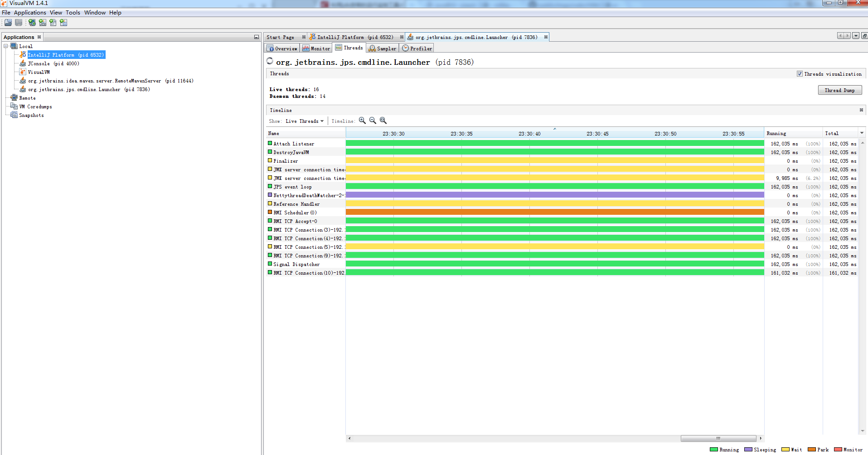Select the Signal Dispatcher thread row
This screenshot has height=455, width=868.
click(x=561, y=264)
